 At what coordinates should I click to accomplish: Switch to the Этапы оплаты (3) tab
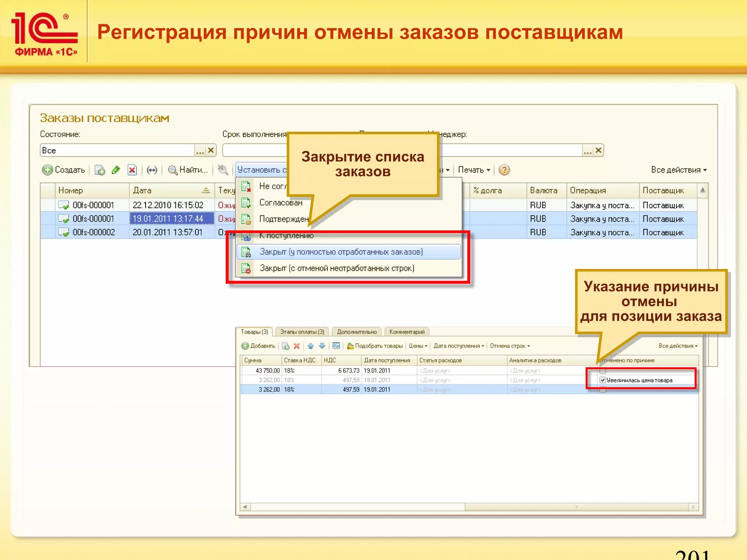pyautogui.click(x=302, y=332)
